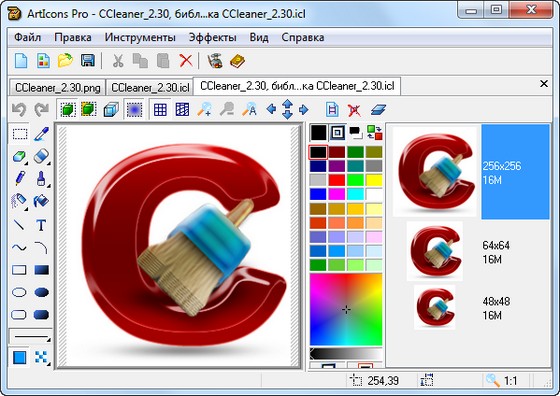Image resolution: width=560 pixels, height=396 pixels.
Task: Undo the last action
Action: [19, 110]
